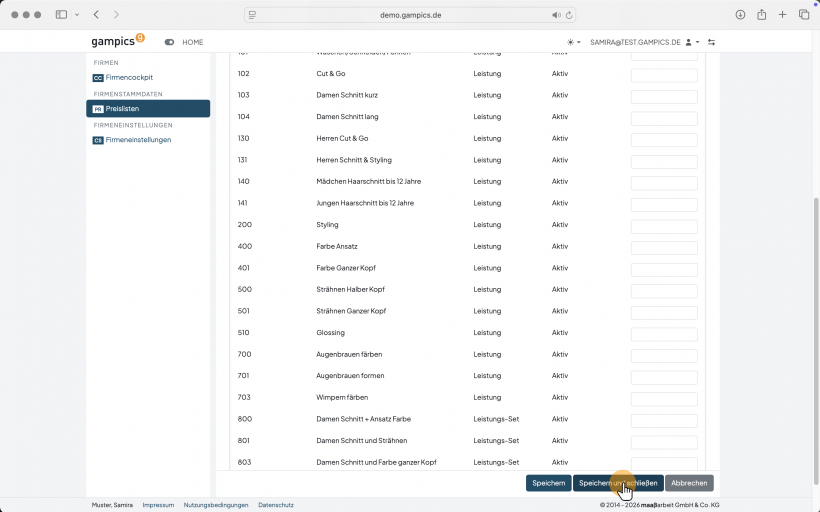Open the Firmencockpit sidebar item
The image size is (820, 512).
123,77
